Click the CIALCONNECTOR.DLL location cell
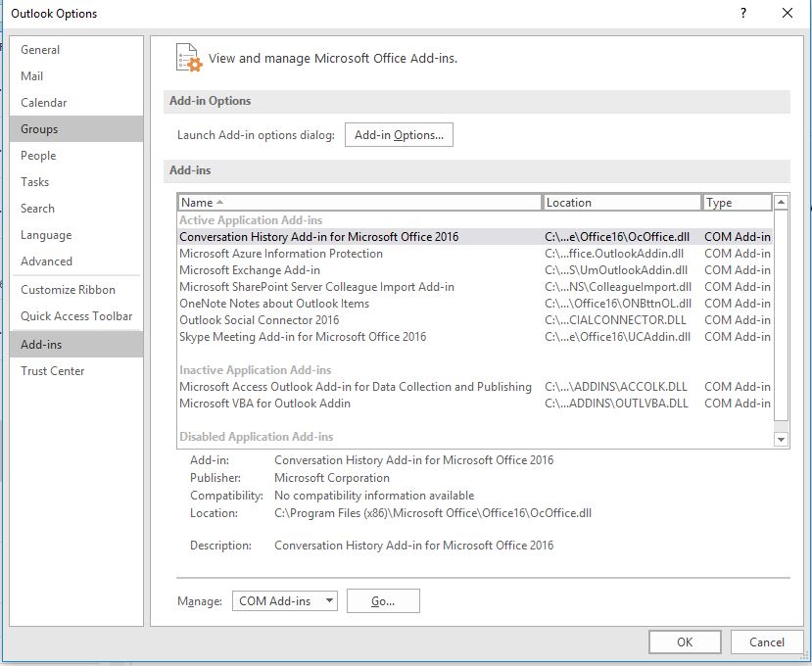 pyautogui.click(x=615, y=319)
